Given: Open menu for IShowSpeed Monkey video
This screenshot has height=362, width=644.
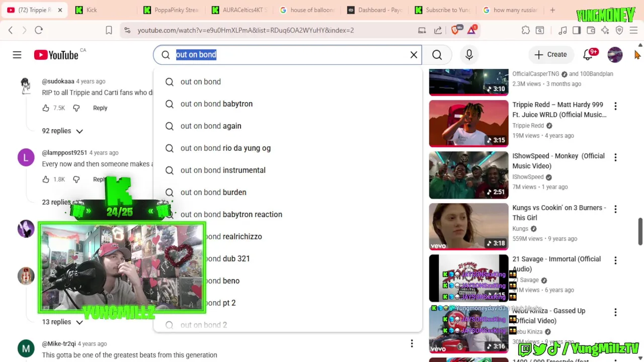Looking at the screenshot, I should (615, 157).
